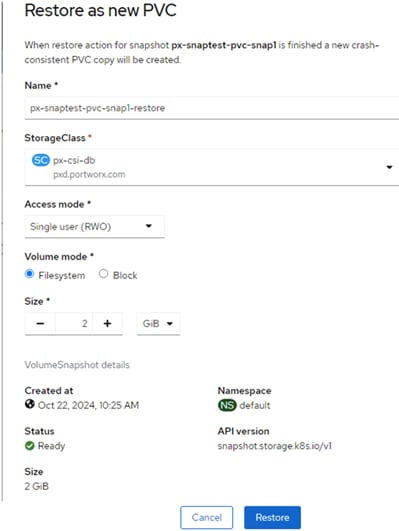This screenshot has width=399, height=531.
Task: Click the SC StorageClass badge icon
Action: point(41,160)
